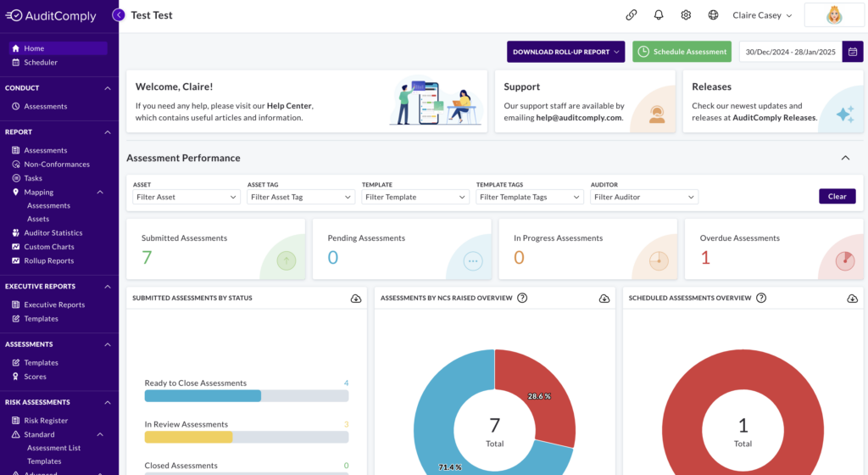Collapse the ASSESSMENTS section chevron
This screenshot has height=475, width=868.
[108, 344]
